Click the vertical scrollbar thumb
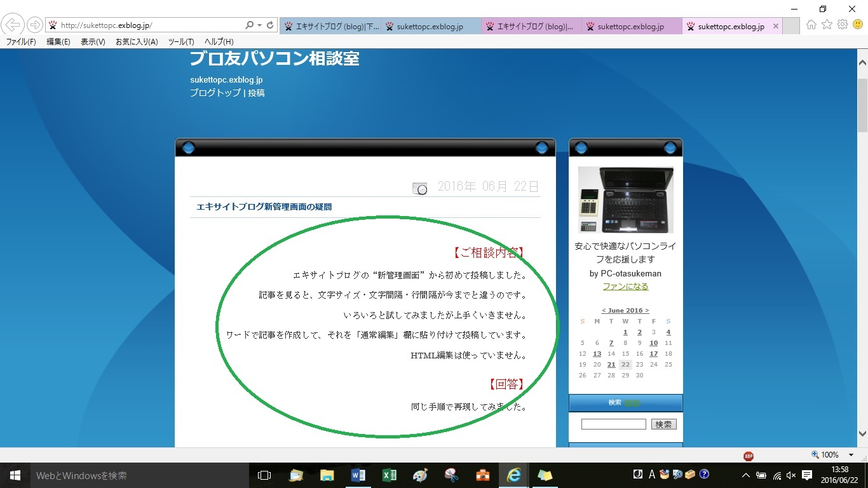The image size is (868, 488). pos(862,106)
